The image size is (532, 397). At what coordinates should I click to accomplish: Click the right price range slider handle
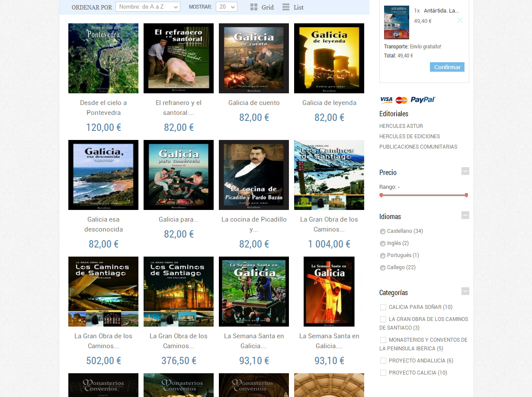466,195
